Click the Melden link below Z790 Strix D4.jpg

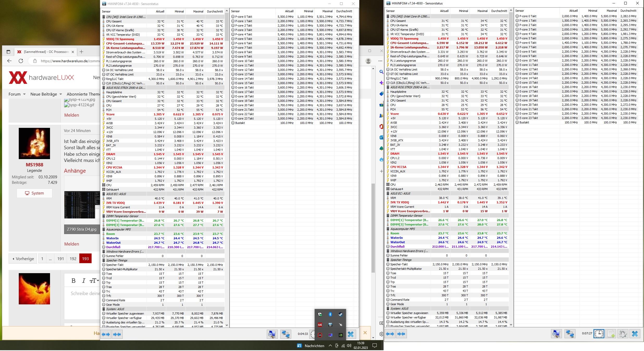point(72,244)
